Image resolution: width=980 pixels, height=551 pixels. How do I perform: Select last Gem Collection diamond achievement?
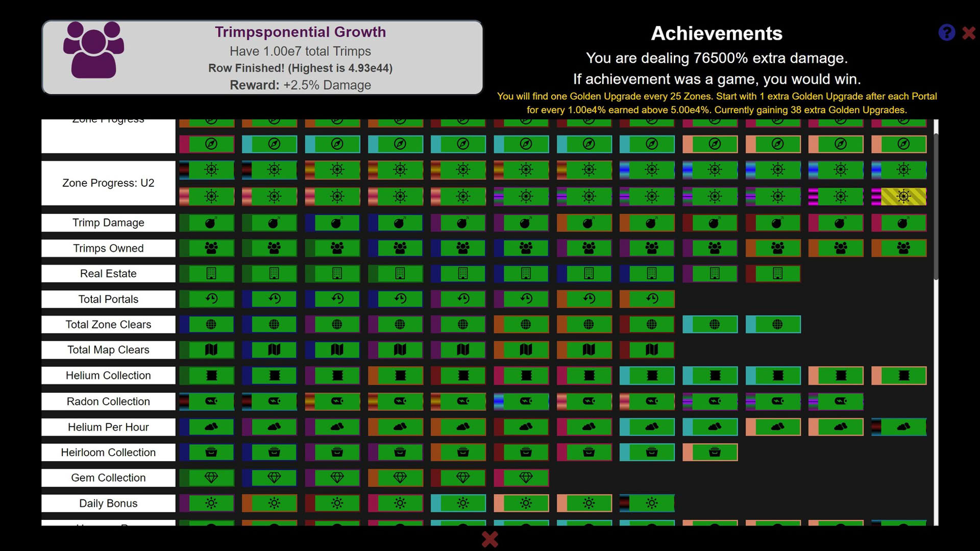pyautogui.click(x=521, y=478)
